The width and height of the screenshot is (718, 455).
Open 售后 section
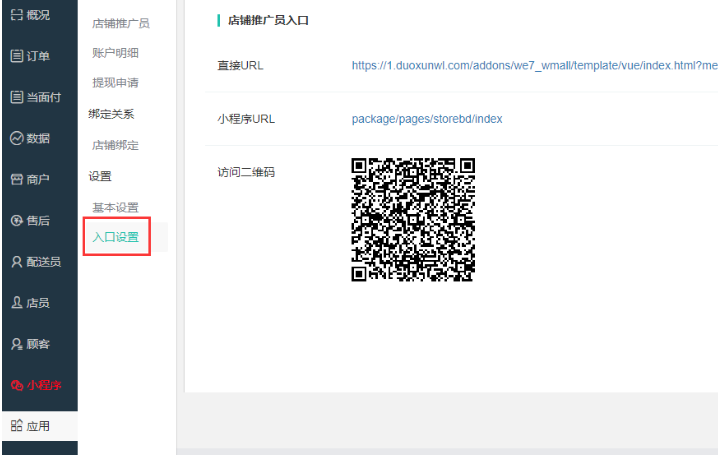pyautogui.click(x=38, y=221)
